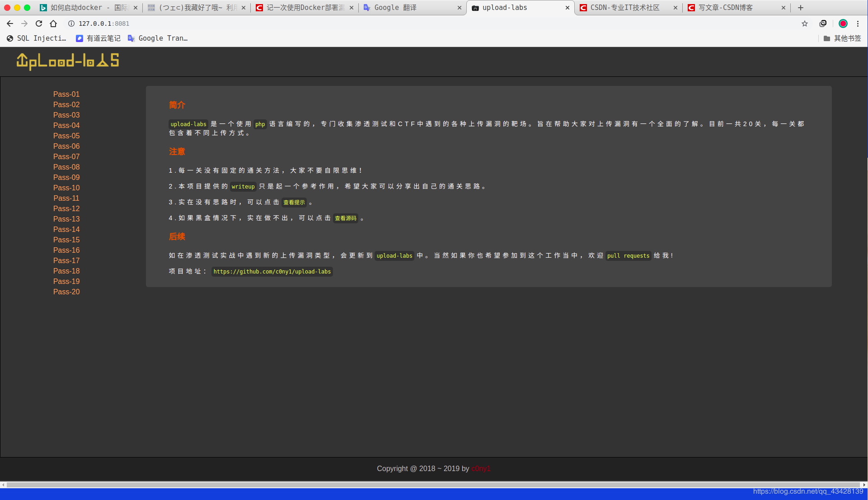This screenshot has width=868, height=500.
Task: Click the 有道云笔记 bookmark
Action: click(99, 38)
